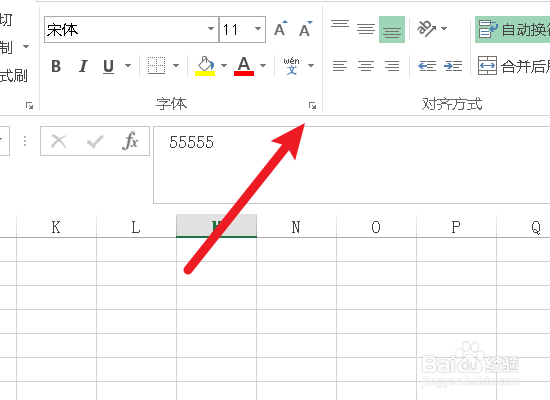Click the wén phonetic guide icon
The image size is (550, 400).
click(291, 66)
